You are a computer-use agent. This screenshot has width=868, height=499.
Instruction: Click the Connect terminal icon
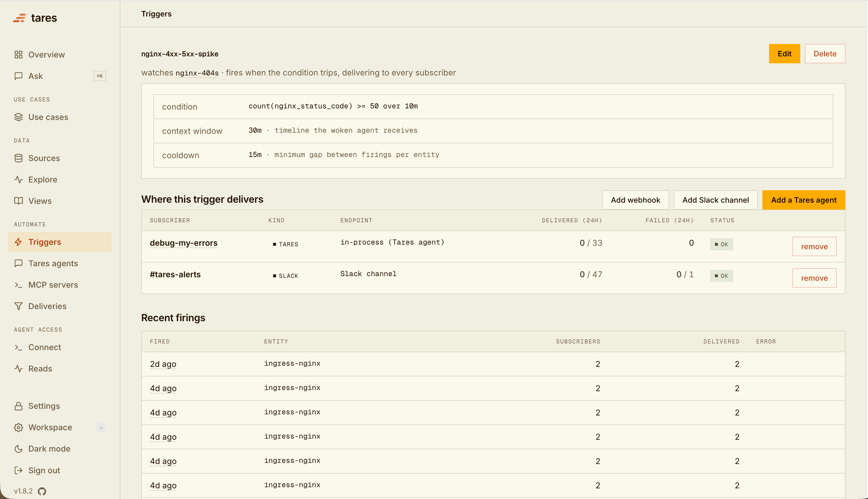(19, 347)
